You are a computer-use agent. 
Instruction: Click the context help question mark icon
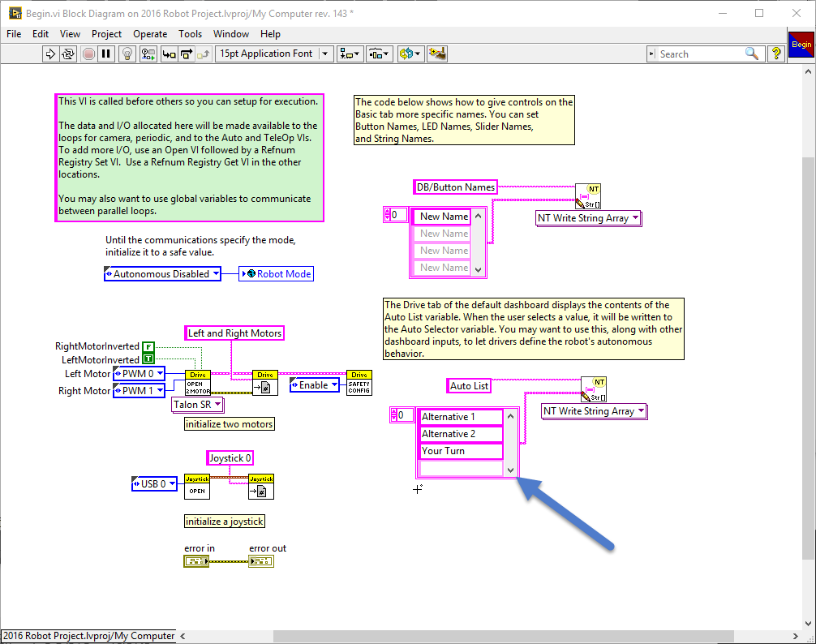click(x=776, y=54)
